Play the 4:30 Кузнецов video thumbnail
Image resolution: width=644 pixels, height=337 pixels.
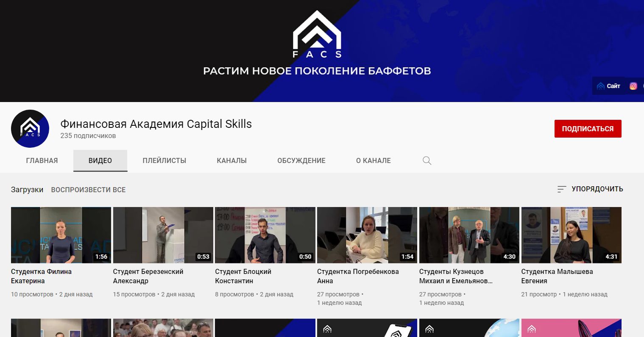469,235
